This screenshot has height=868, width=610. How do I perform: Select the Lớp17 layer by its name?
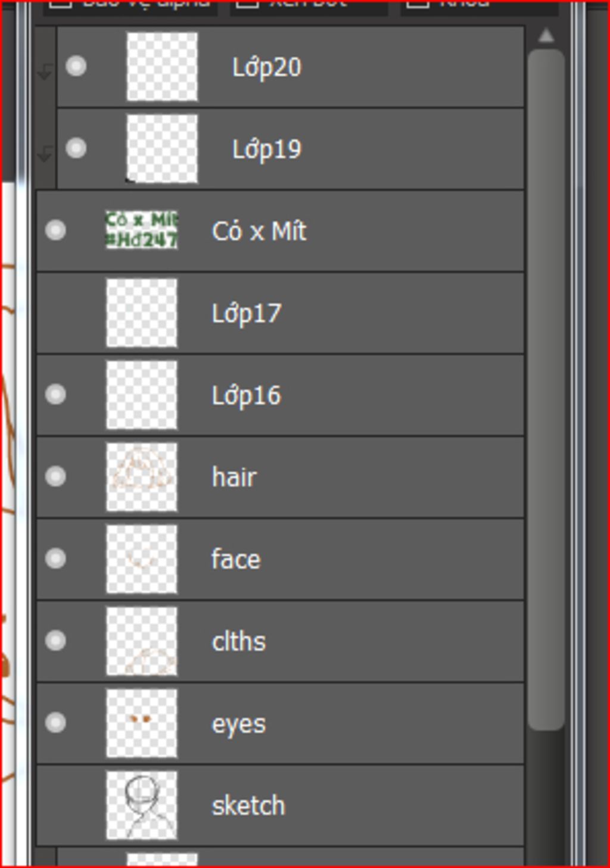[x=247, y=314]
